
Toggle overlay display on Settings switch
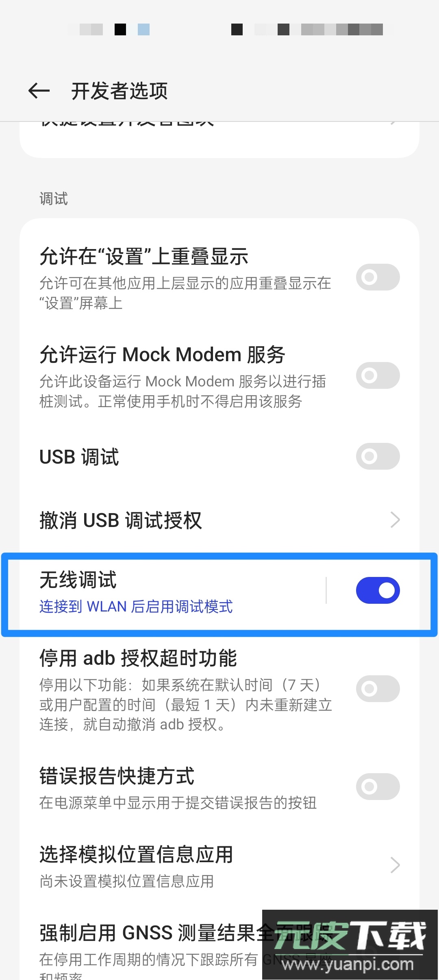378,277
